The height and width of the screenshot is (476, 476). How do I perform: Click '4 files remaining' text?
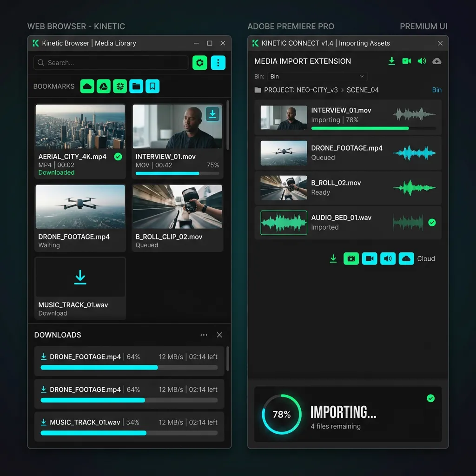(x=336, y=426)
